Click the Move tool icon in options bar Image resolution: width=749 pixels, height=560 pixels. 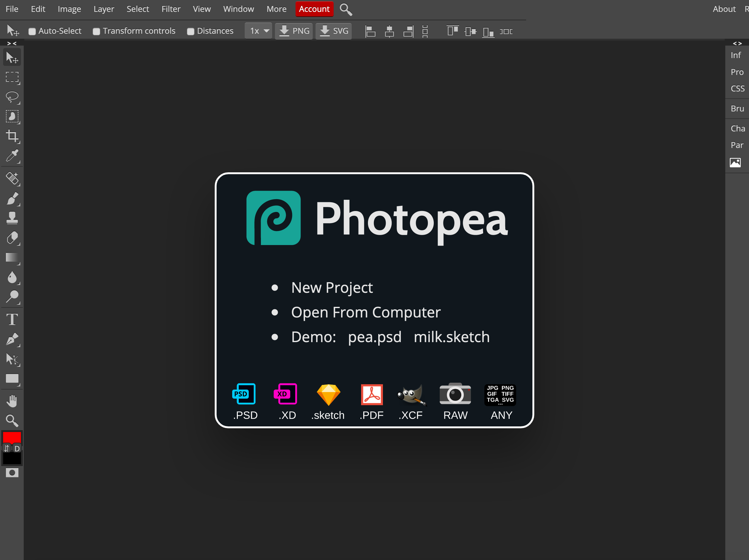pyautogui.click(x=13, y=31)
